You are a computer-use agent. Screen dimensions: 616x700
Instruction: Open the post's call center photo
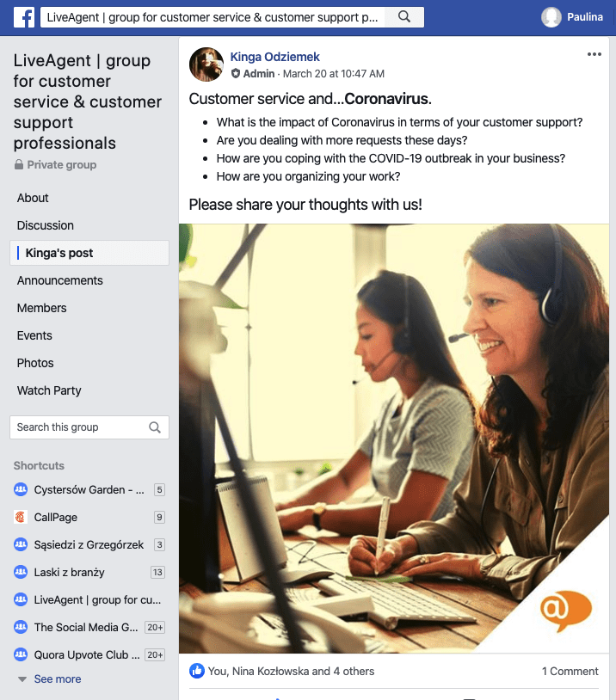394,439
